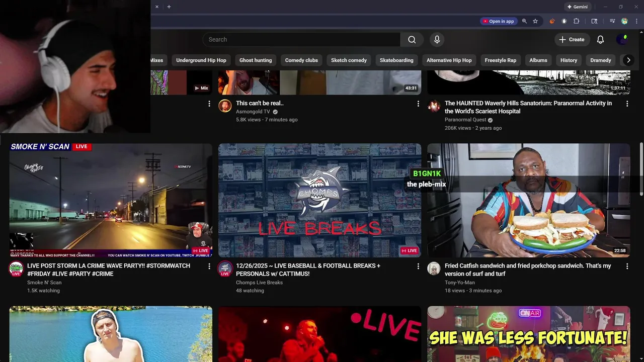Go to the Asmongold TV channel name
Screen dimensions: 644x362
tap(253, 112)
